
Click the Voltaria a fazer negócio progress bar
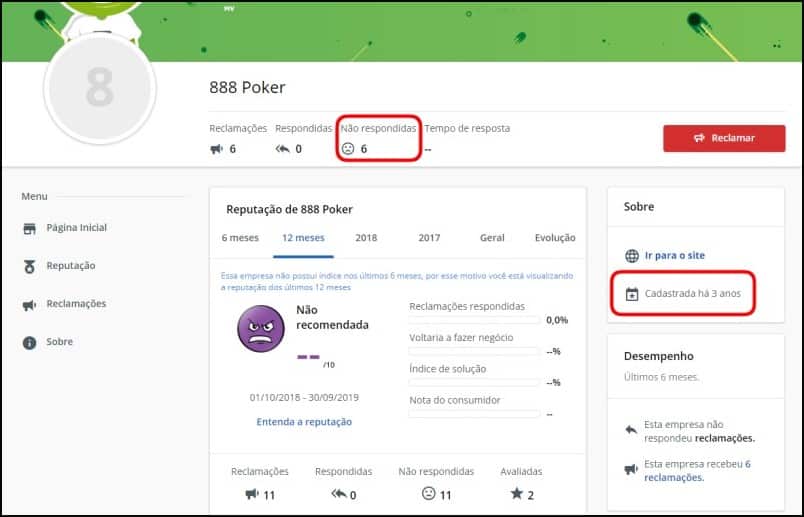pyautogui.click(x=474, y=351)
